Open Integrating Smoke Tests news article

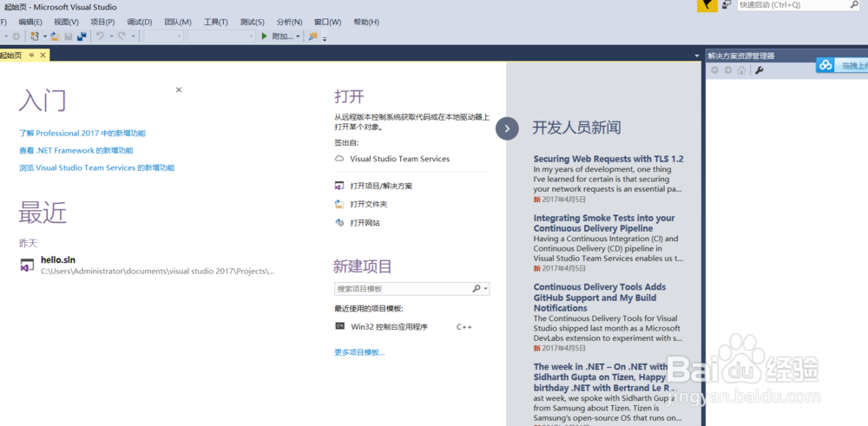click(x=604, y=223)
